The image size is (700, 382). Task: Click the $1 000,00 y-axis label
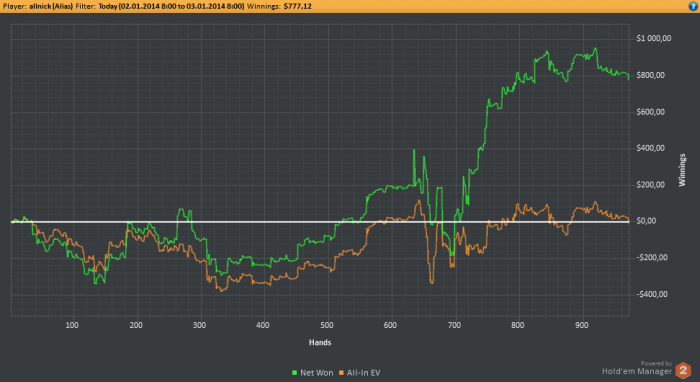[654, 38]
